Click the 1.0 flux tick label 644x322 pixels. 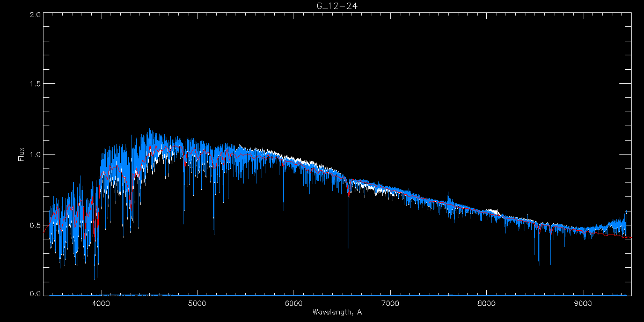[35, 155]
